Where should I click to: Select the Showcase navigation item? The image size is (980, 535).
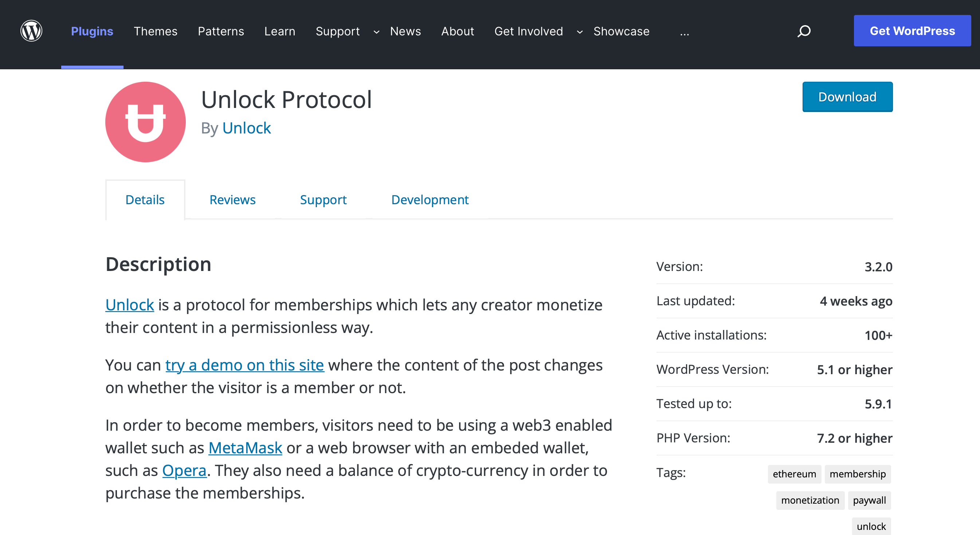tap(621, 31)
